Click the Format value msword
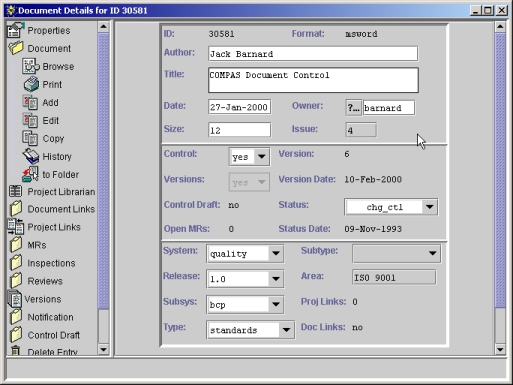This screenshot has height=385, width=513. pos(361,34)
